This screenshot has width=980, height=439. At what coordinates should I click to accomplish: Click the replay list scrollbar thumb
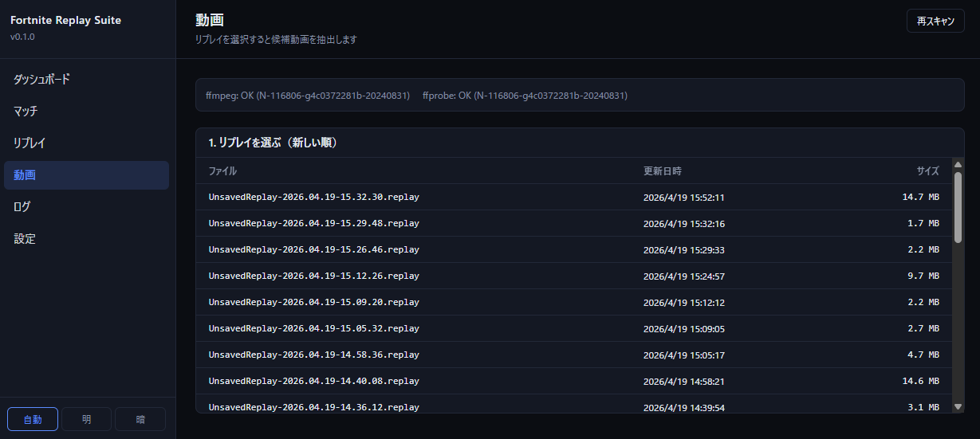point(958,206)
